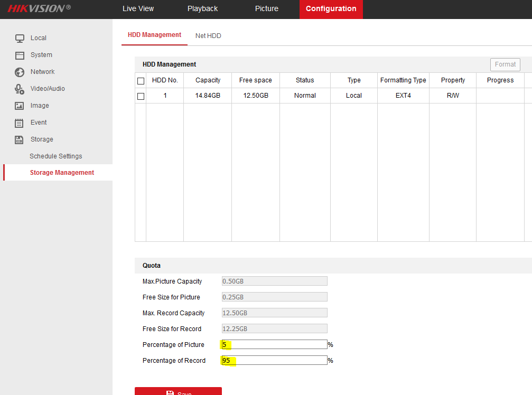This screenshot has width=532, height=395.
Task: Click the Video/Audio microphone icon
Action: 20,89
